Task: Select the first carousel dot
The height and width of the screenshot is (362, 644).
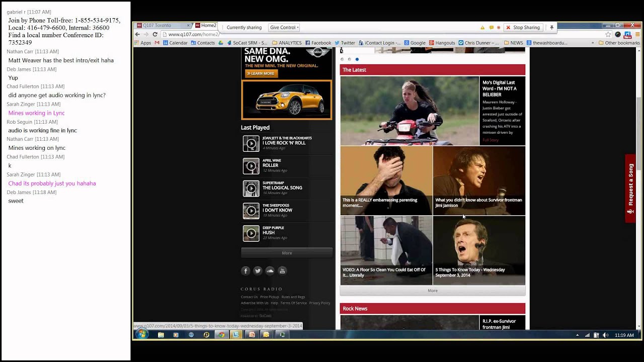Action: [x=342, y=59]
